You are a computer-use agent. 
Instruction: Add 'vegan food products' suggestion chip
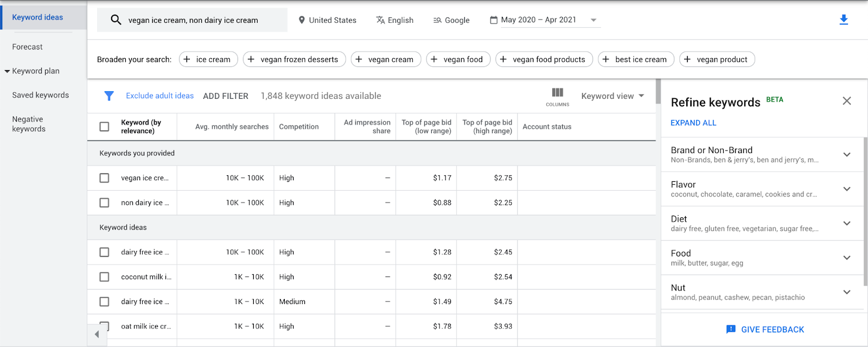[x=544, y=59]
